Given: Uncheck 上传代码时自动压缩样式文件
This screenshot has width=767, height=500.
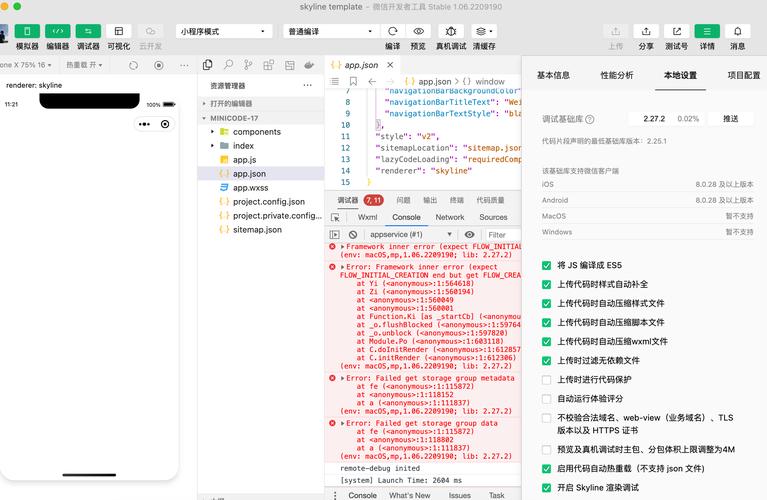Looking at the screenshot, I should (546, 303).
